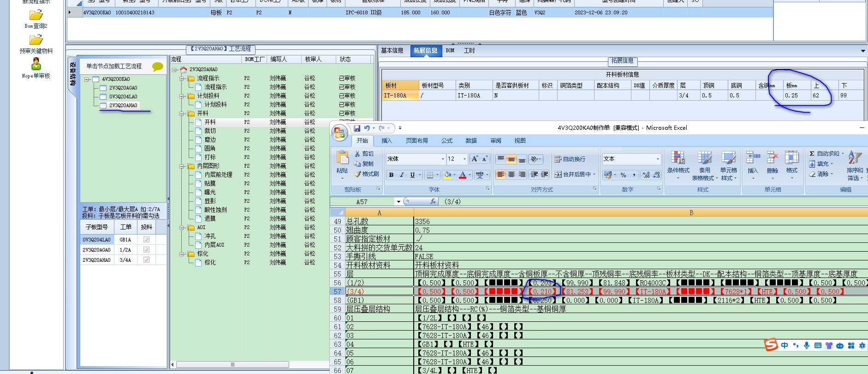Collapse the AOI process folder
The image size is (868, 374).
pos(182,227)
